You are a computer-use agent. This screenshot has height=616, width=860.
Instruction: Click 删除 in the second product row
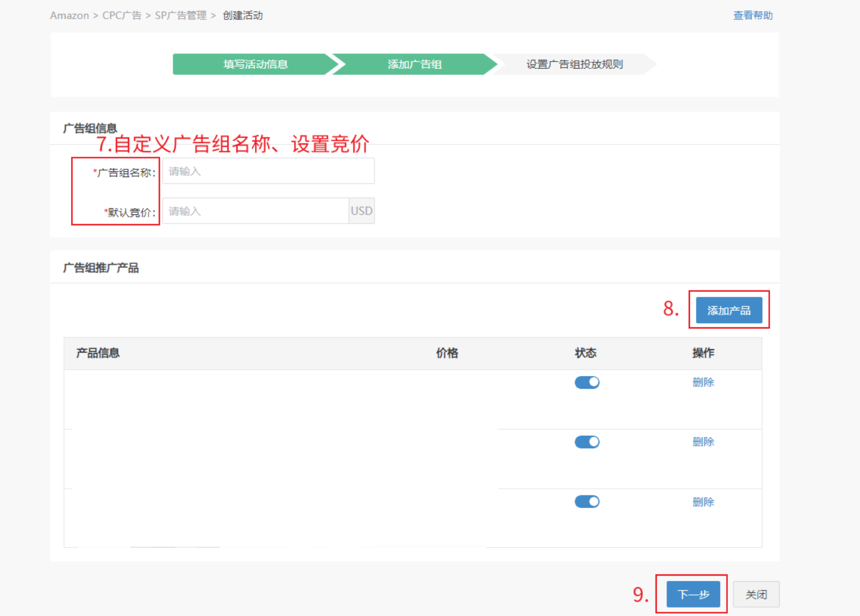[703, 442]
